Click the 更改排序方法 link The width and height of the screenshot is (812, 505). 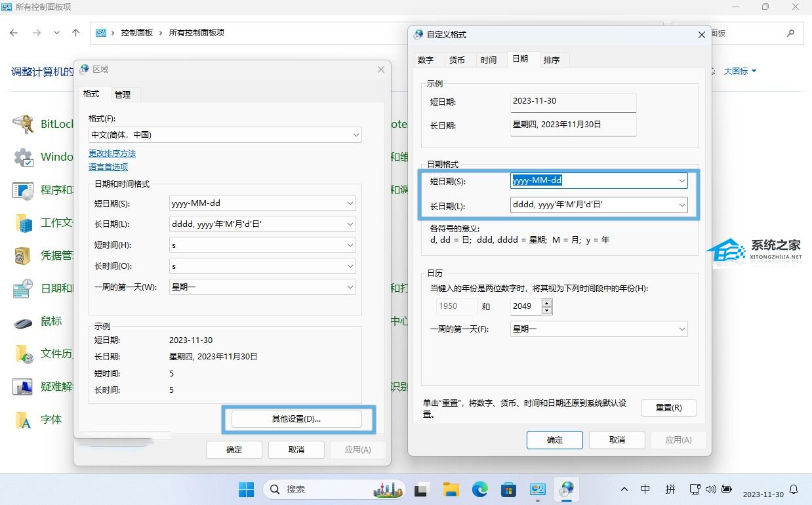click(x=112, y=153)
